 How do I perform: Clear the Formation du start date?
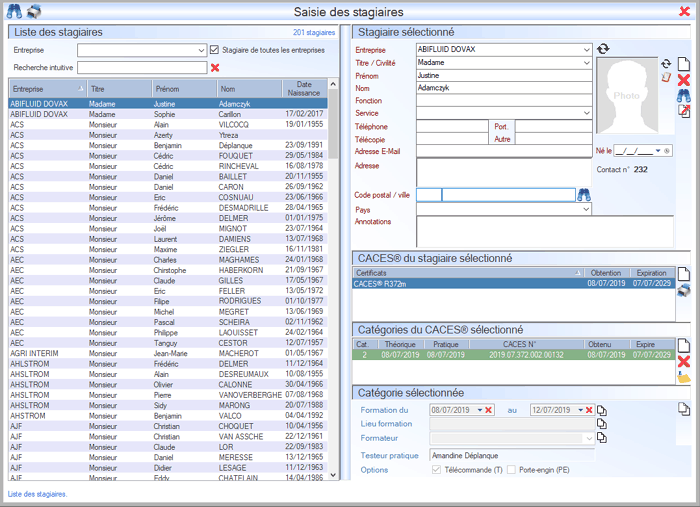(x=489, y=410)
